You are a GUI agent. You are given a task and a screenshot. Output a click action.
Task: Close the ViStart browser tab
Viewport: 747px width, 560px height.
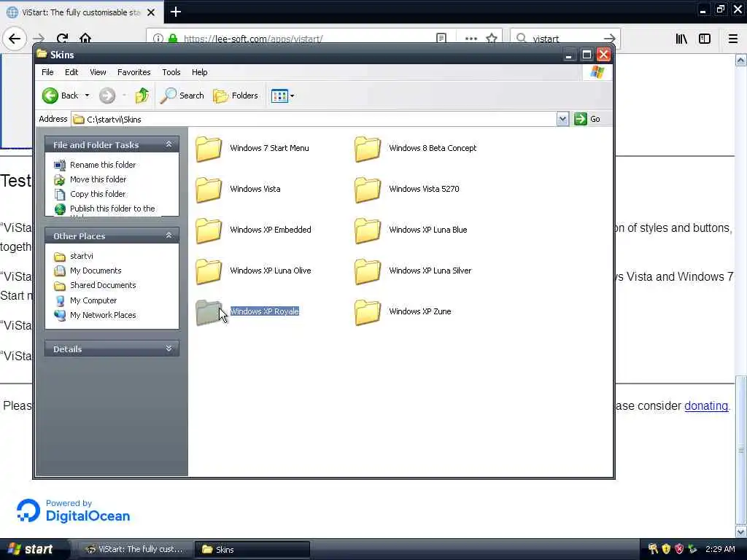point(151,12)
